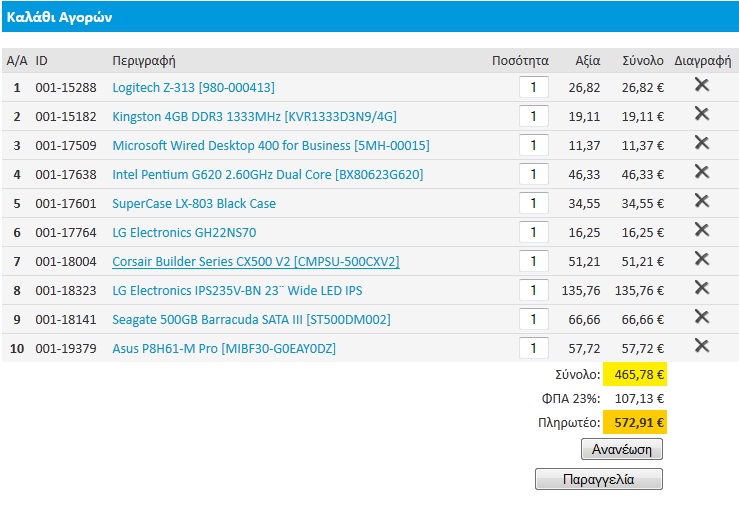This screenshot has height=508, width=739.
Task: Edit quantity field for Kingston 4GB DDR3
Action: click(x=534, y=116)
